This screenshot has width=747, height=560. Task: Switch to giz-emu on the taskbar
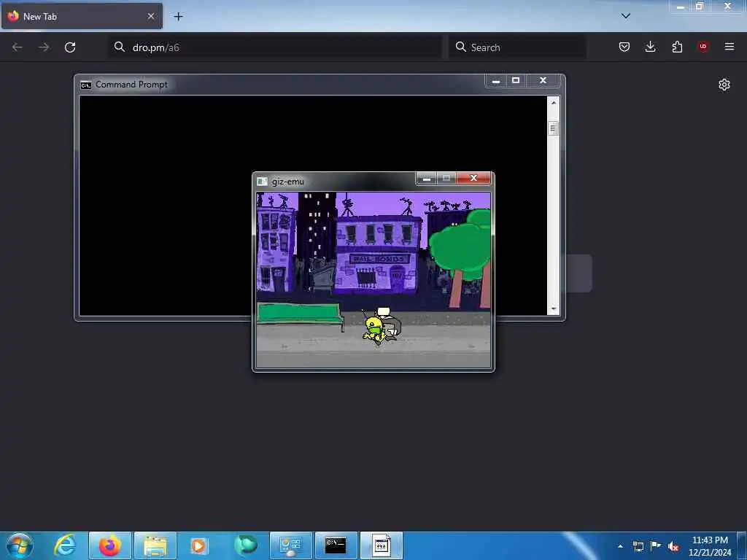click(381, 545)
